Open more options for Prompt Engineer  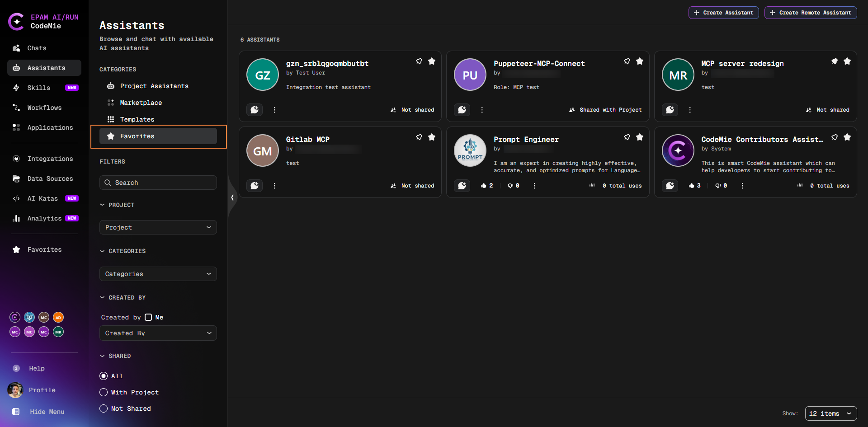pyautogui.click(x=534, y=186)
